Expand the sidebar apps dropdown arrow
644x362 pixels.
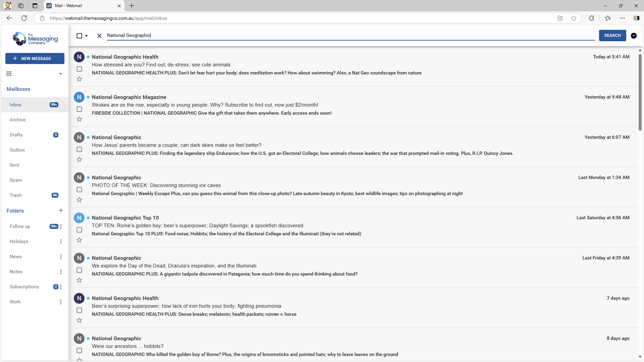click(x=60, y=74)
